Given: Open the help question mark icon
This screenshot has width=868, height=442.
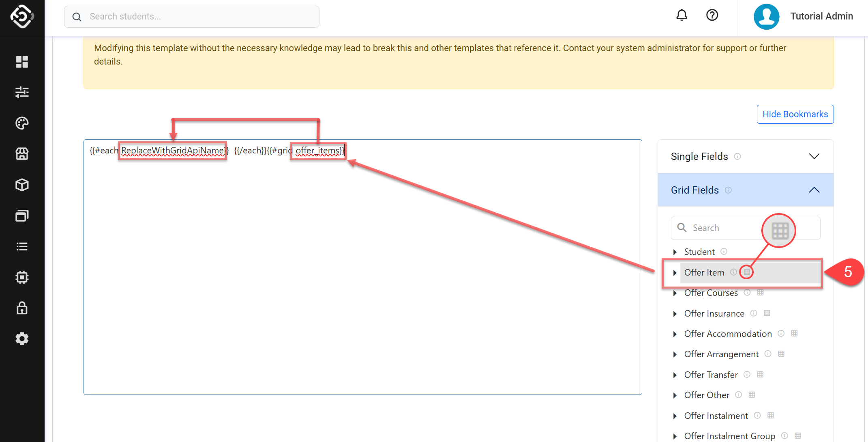Looking at the screenshot, I should pos(712,15).
